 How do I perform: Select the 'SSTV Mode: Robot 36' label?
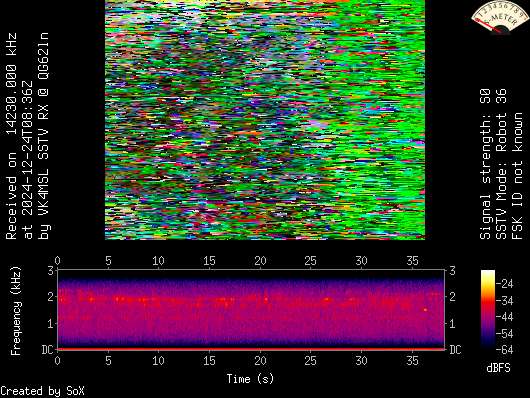(x=501, y=164)
